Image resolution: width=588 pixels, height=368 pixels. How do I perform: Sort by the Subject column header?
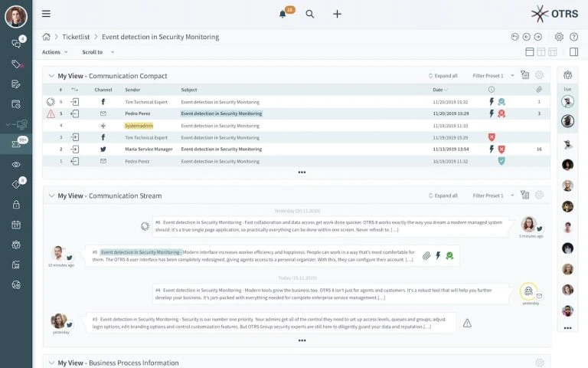[189, 90]
